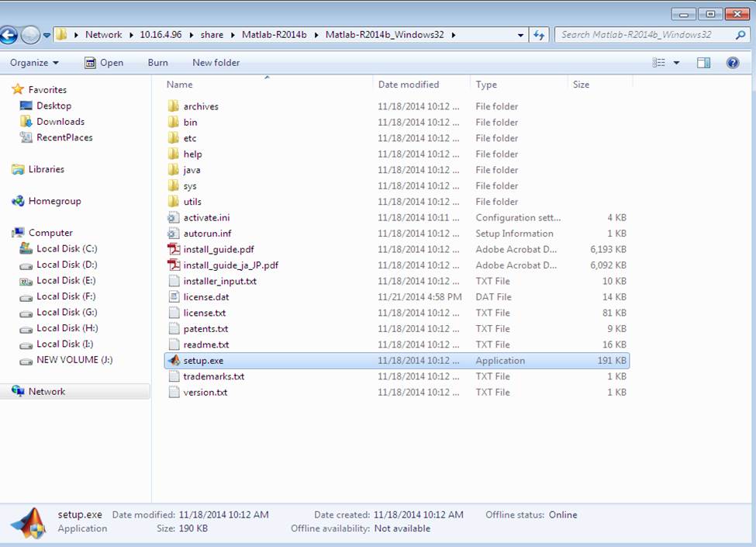Open the Organize dropdown menu
The width and height of the screenshot is (756, 547).
pyautogui.click(x=34, y=63)
